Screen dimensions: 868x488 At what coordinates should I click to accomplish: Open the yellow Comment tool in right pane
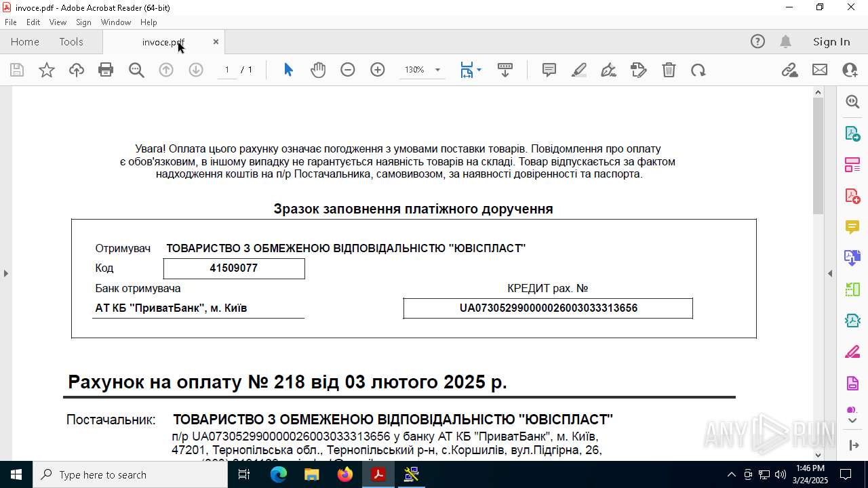[852, 226]
